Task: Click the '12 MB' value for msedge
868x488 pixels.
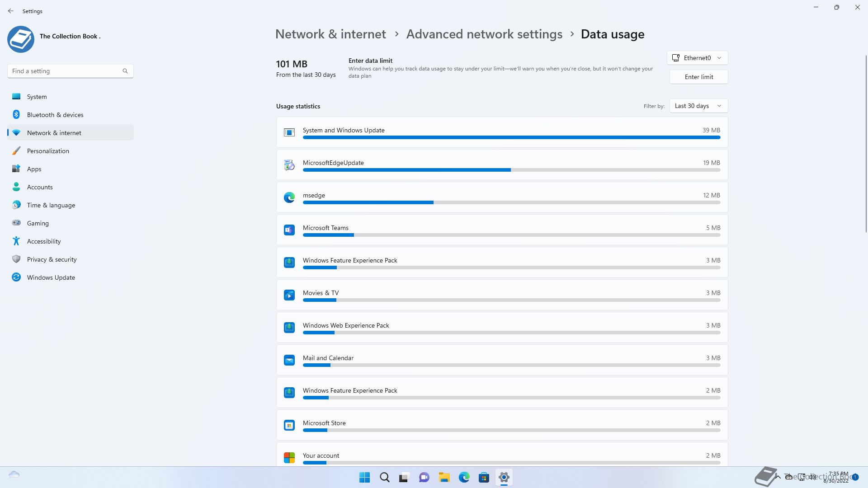Action: coord(712,195)
